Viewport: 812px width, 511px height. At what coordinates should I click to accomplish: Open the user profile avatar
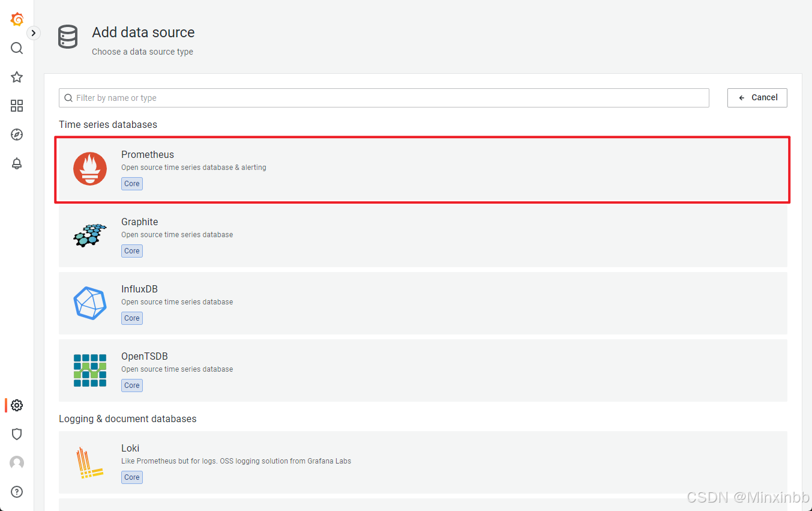pyautogui.click(x=17, y=463)
